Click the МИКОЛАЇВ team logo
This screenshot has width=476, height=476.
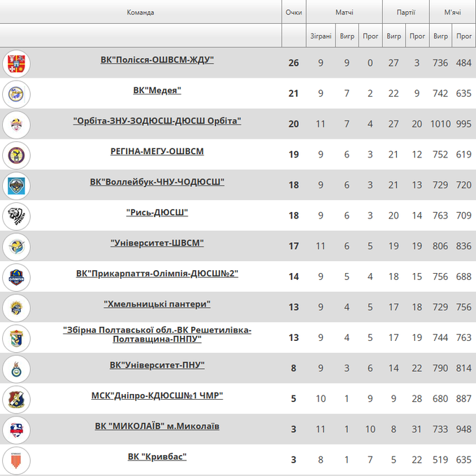pyautogui.click(x=15, y=429)
